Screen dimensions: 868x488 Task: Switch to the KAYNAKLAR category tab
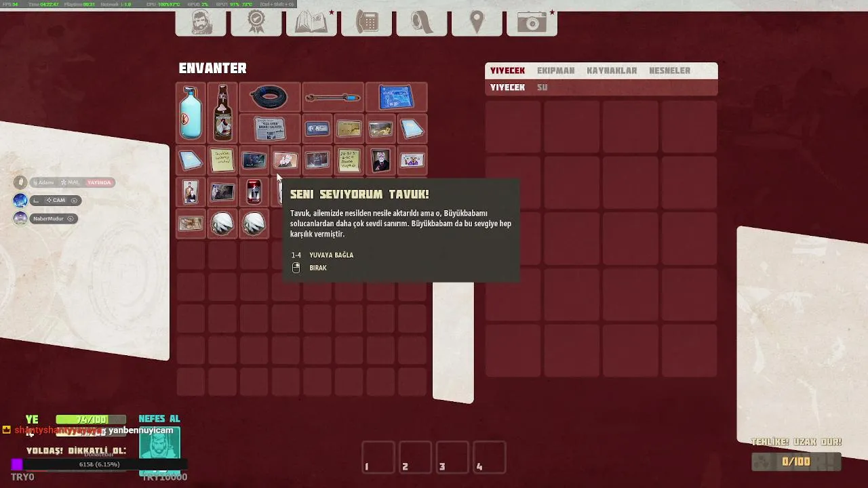tap(612, 70)
